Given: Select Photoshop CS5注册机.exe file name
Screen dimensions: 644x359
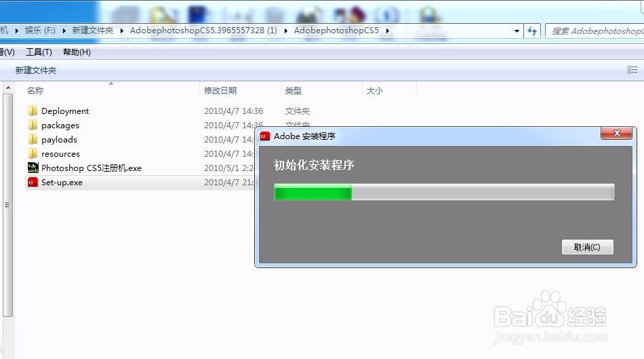Looking at the screenshot, I should [x=92, y=168].
